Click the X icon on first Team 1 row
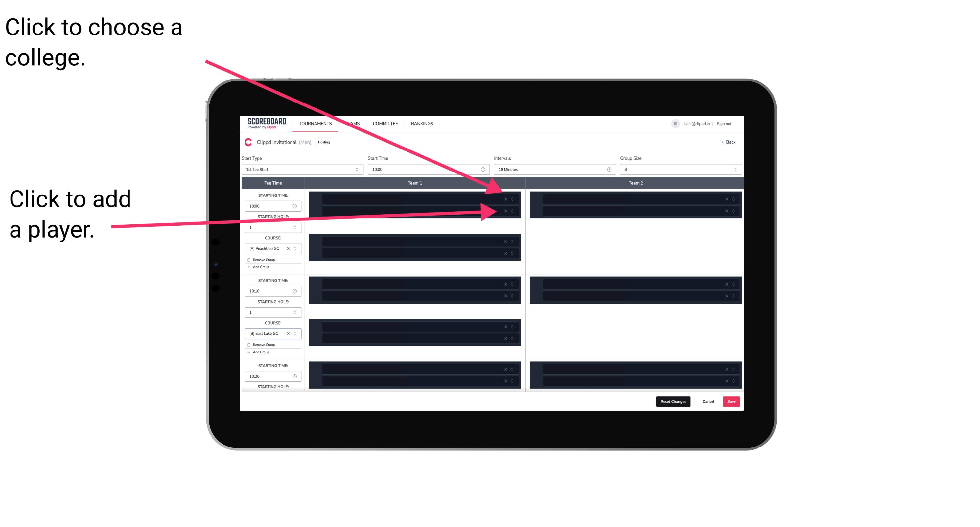The width and height of the screenshot is (980, 527). (506, 199)
